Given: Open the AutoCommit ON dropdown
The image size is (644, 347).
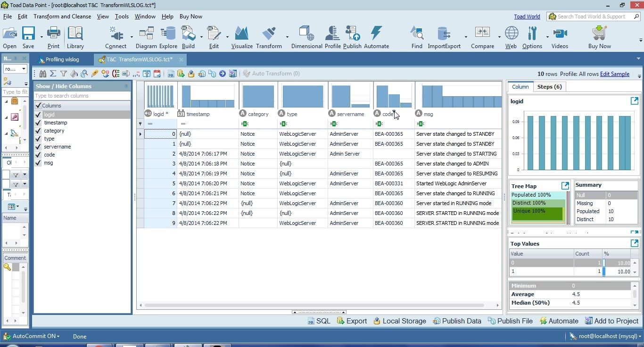Looking at the screenshot, I should point(32,336).
